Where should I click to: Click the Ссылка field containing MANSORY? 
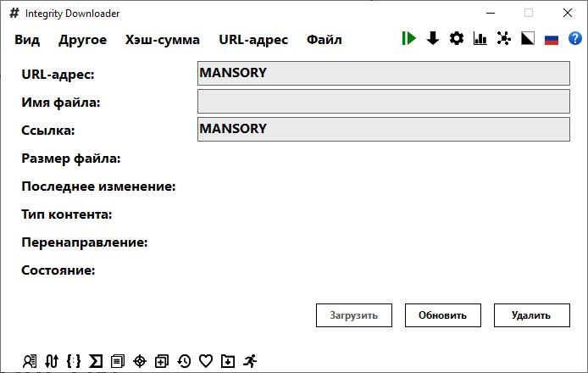coord(384,130)
